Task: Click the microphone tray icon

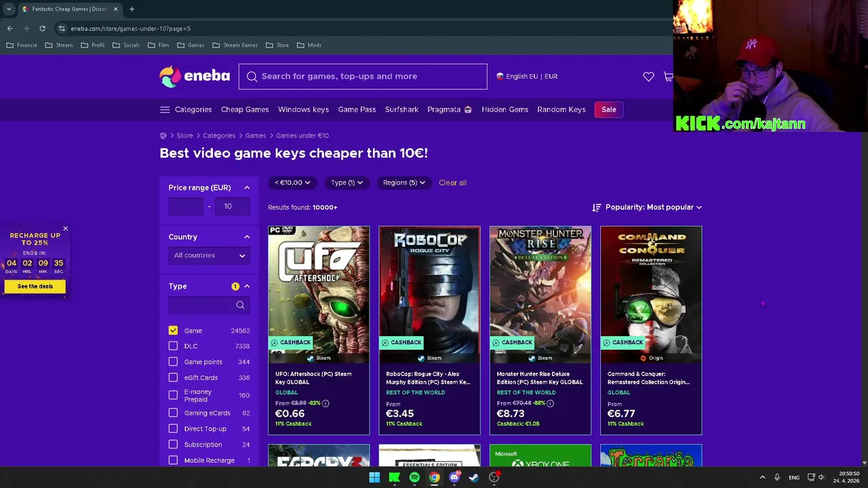Action: pos(777,477)
